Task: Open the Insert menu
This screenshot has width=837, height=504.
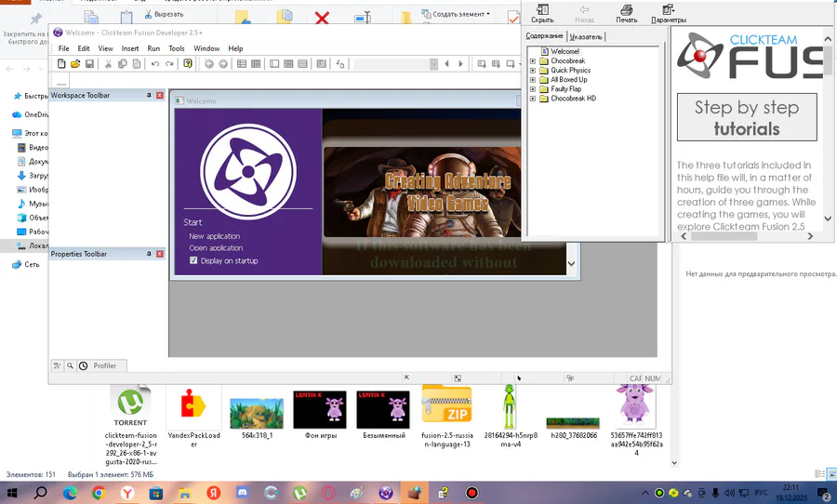Action: tap(129, 48)
